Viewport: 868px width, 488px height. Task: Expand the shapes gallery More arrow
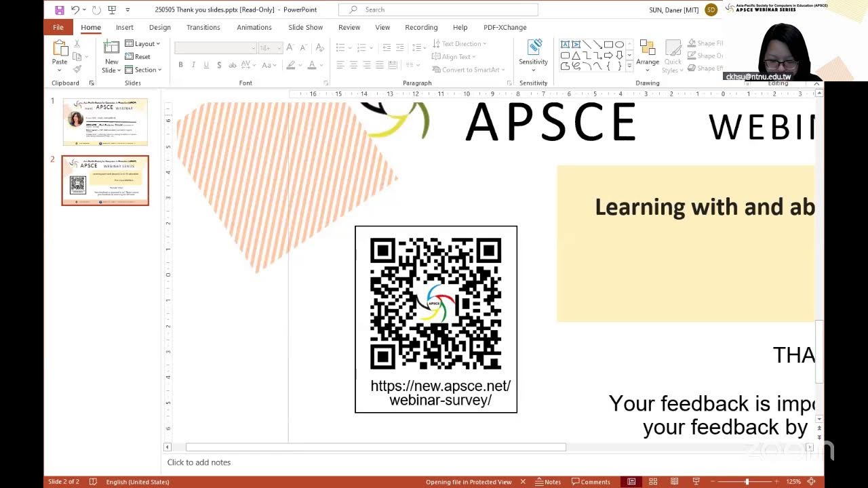point(631,66)
